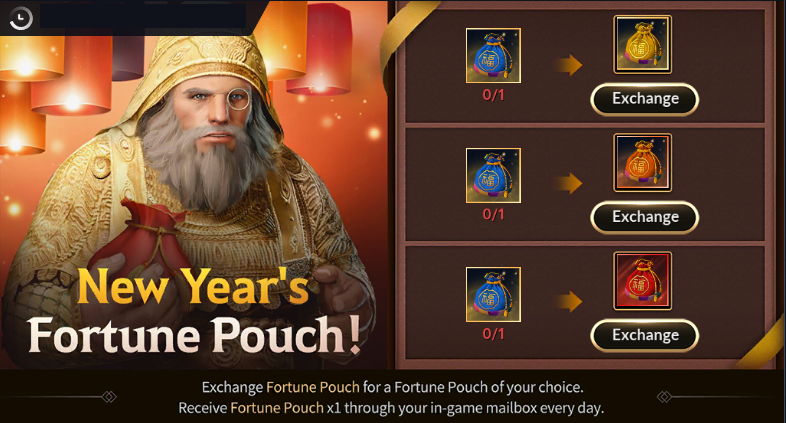Select the red Fortune Pouch reward icon
Image resolution: width=786 pixels, height=423 pixels.
643,281
